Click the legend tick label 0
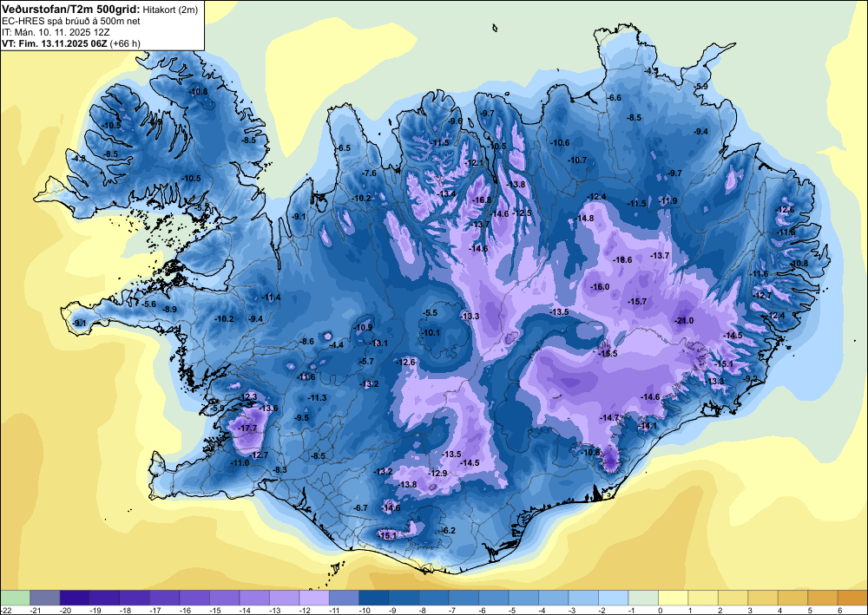 click(x=660, y=611)
